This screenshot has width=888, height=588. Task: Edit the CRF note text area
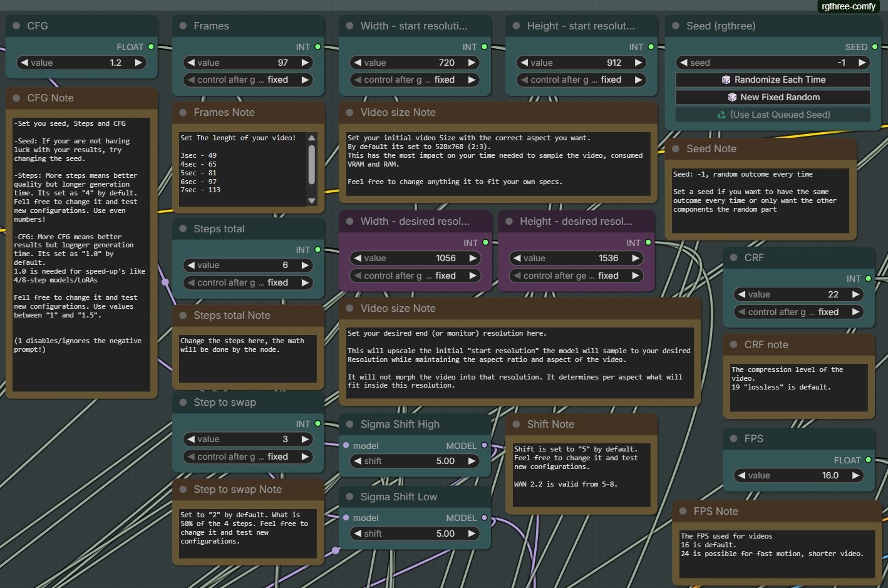[x=798, y=388]
